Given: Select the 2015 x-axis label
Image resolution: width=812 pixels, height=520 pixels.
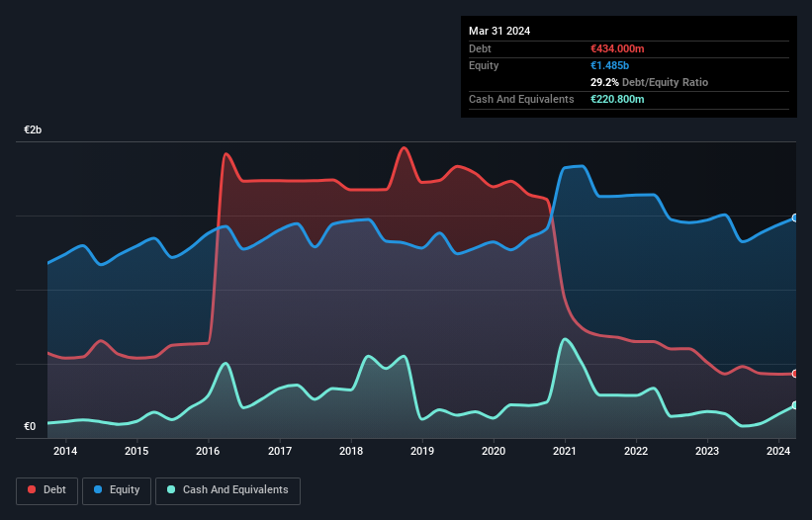Looking at the screenshot, I should (x=136, y=451).
